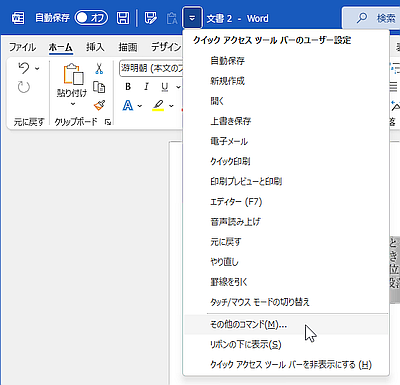Open the 描画 tab
400x385 pixels.
128,47
